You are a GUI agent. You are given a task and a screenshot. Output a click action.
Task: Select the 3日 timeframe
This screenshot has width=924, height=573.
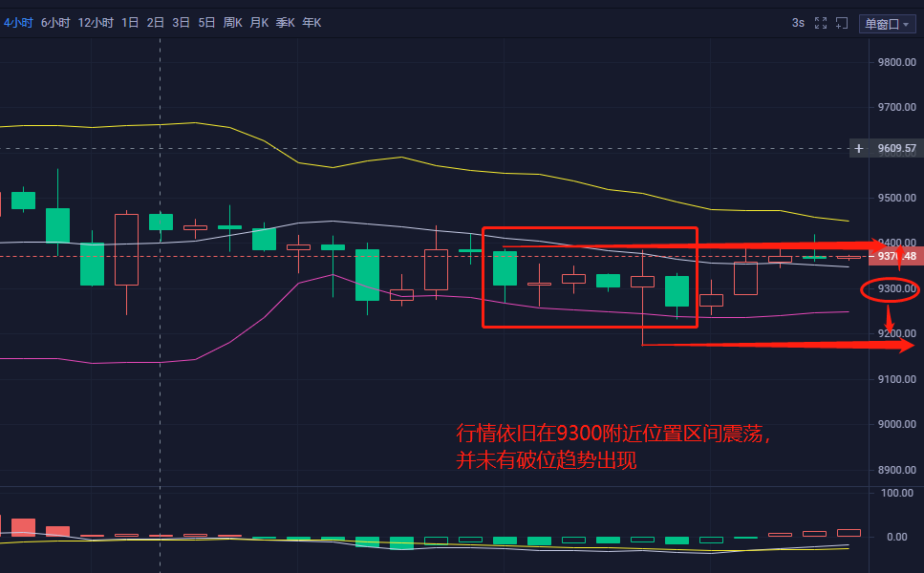click(180, 22)
